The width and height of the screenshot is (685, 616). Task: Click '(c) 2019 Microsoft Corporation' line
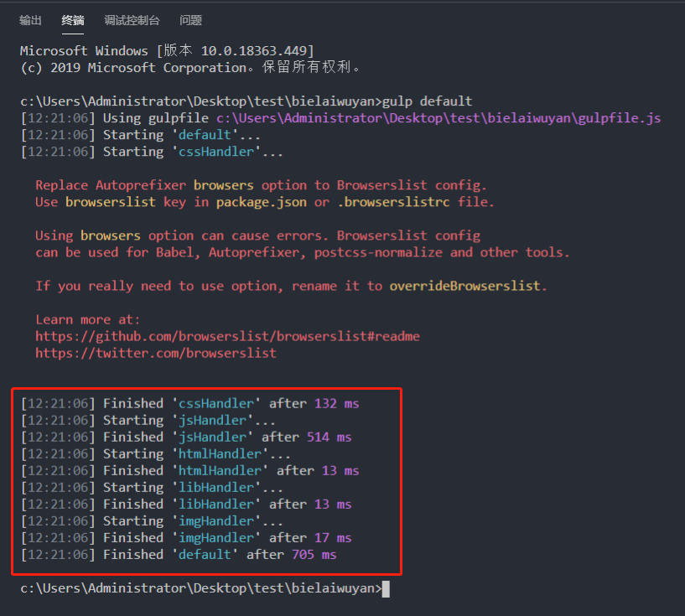coord(190,68)
